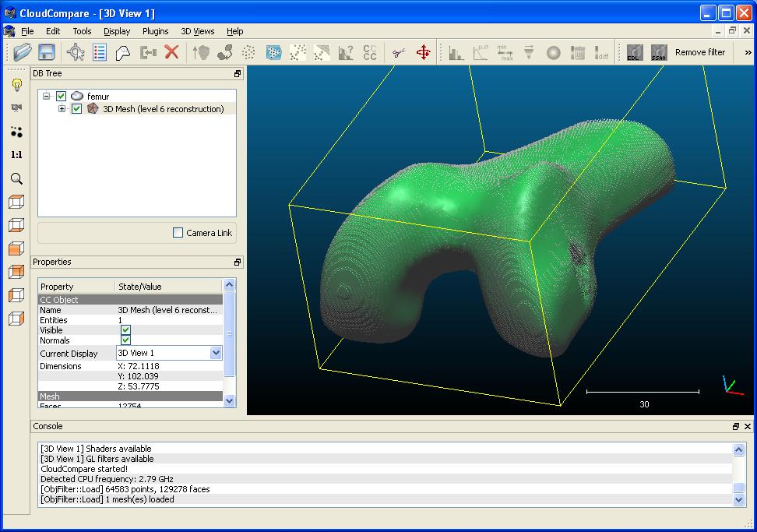Set the orange front face view icon
The image size is (757, 532).
[x=16, y=248]
